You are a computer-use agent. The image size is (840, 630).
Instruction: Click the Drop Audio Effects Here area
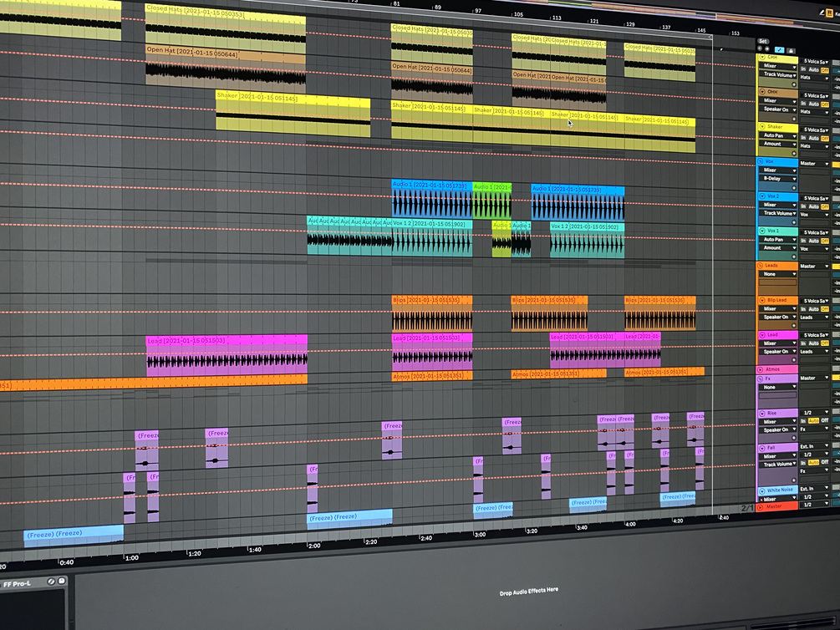coord(528,591)
